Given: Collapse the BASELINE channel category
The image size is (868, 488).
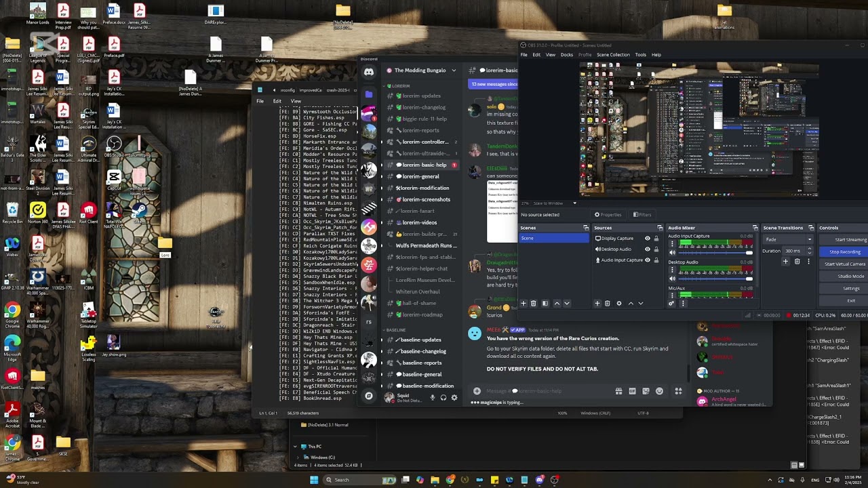Looking at the screenshot, I should click(396, 330).
